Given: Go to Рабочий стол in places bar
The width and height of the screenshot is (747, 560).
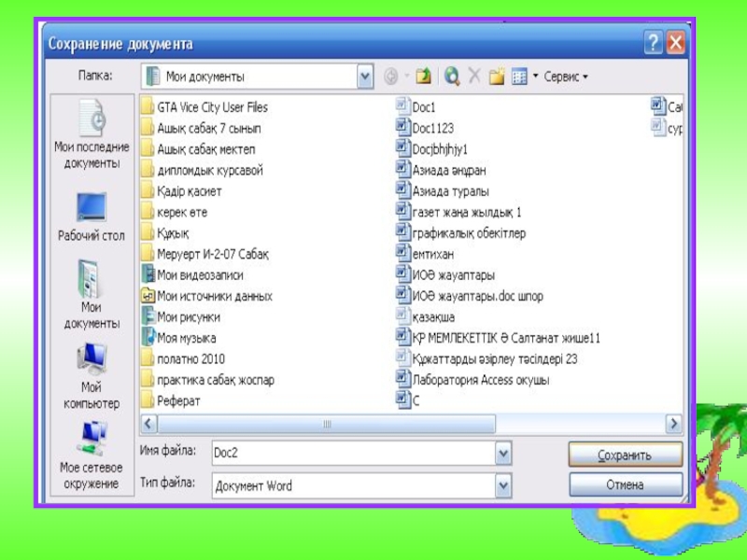Looking at the screenshot, I should [x=92, y=216].
